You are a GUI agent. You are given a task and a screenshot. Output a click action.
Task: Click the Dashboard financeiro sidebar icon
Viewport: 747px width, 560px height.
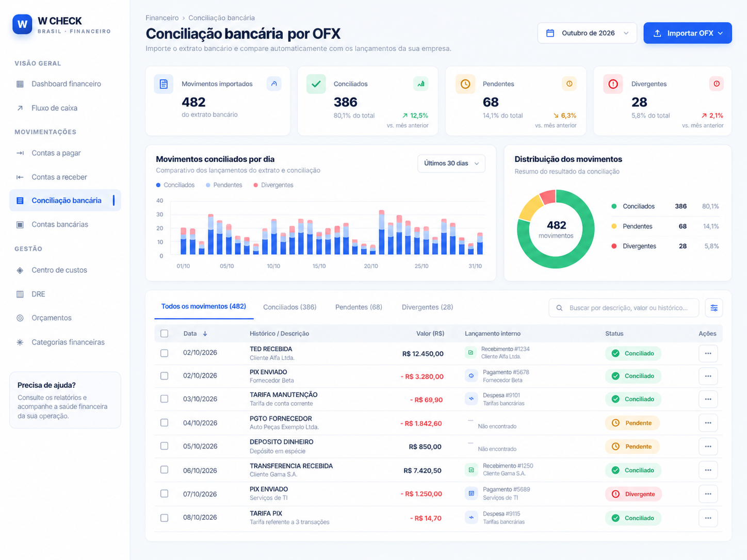tap(20, 84)
